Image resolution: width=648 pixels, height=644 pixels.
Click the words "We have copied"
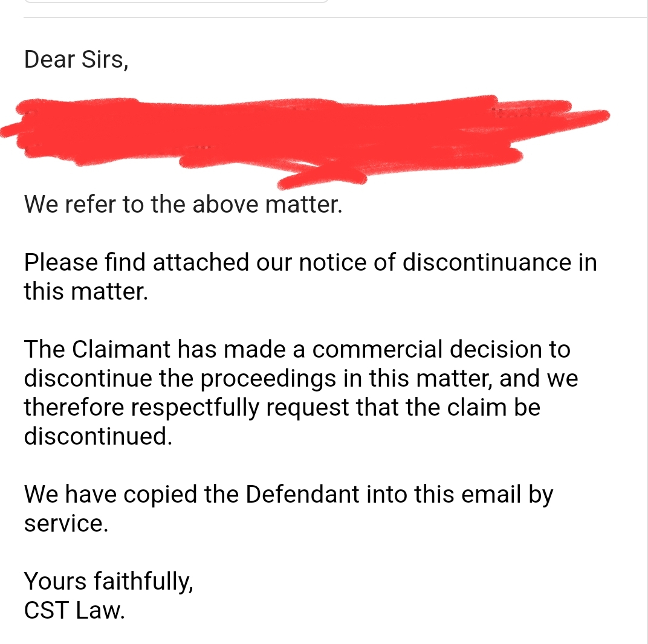coord(111,494)
